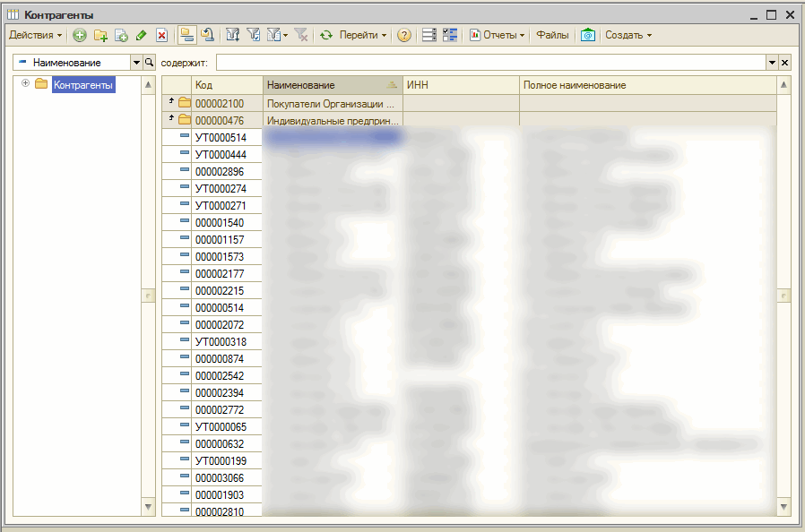Screen dimensions: 805x532
Task: Click the green Add new item icon
Action: coord(80,36)
